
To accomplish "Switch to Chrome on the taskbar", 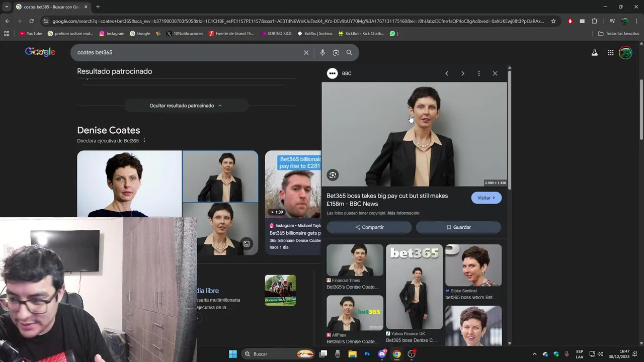I will click(396, 354).
